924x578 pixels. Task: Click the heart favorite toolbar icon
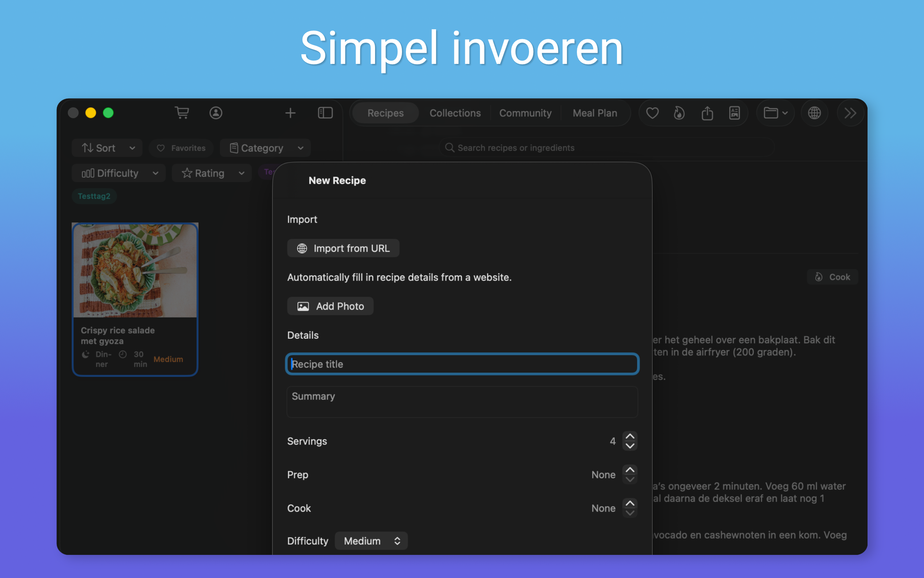pos(652,113)
